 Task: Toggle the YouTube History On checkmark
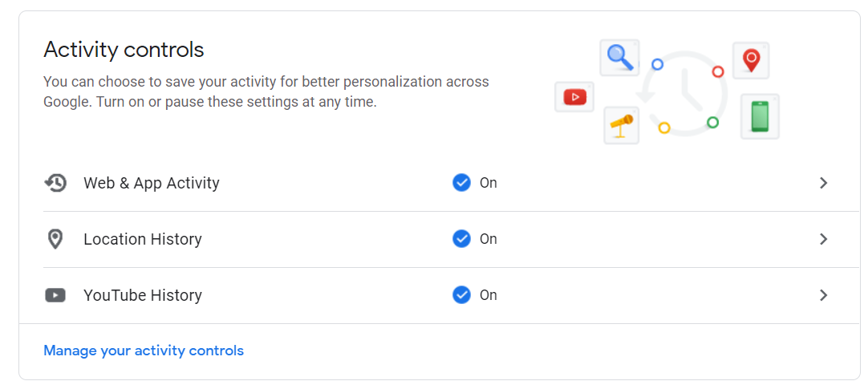tap(461, 295)
